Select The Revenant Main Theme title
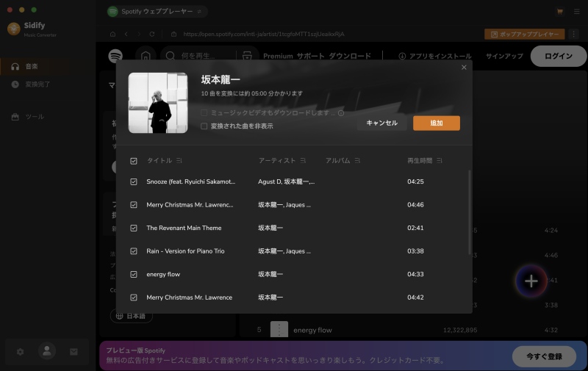The image size is (588, 371). pyautogui.click(x=184, y=228)
